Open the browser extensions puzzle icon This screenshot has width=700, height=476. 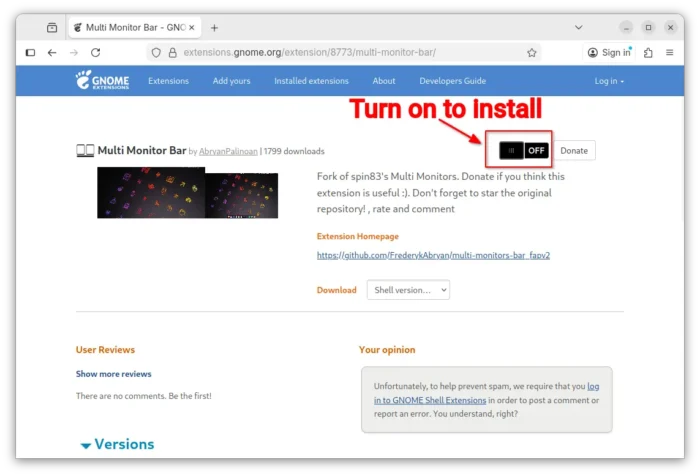[648, 52]
